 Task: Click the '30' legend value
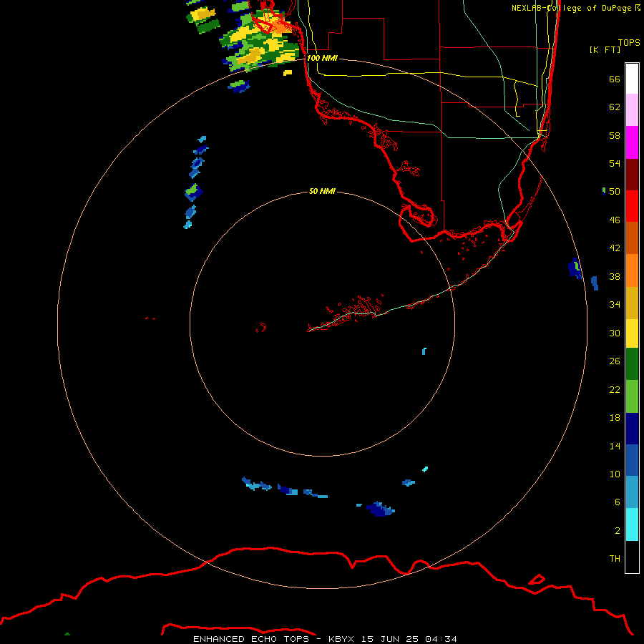click(x=615, y=333)
